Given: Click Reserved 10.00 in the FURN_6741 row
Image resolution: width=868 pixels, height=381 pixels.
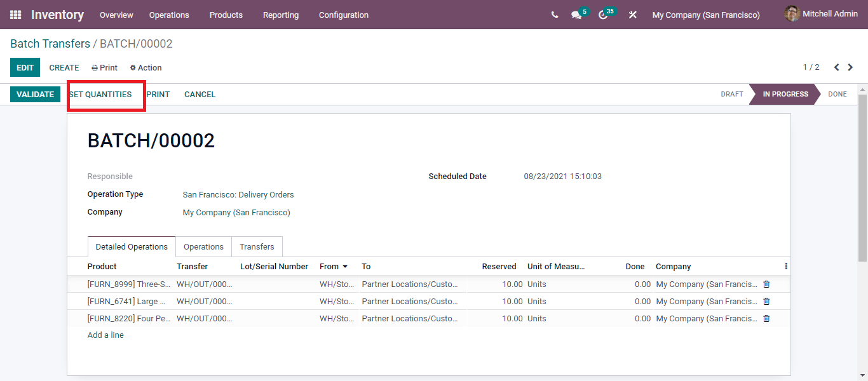Looking at the screenshot, I should pyautogui.click(x=512, y=301).
